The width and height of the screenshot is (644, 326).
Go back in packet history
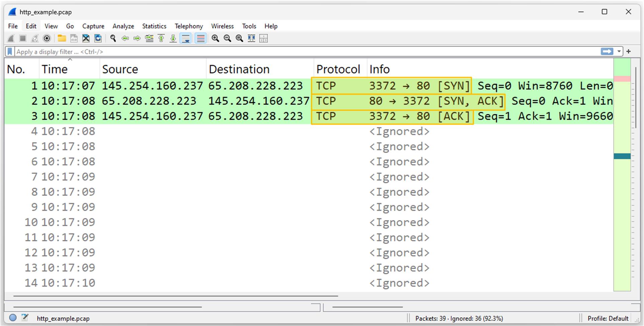point(125,39)
